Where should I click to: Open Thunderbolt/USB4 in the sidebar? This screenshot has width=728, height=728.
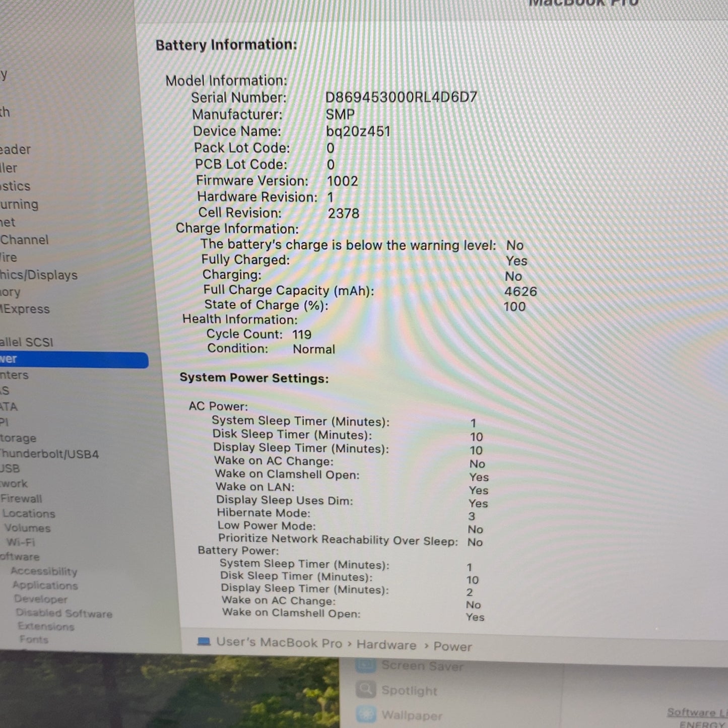tap(49, 454)
